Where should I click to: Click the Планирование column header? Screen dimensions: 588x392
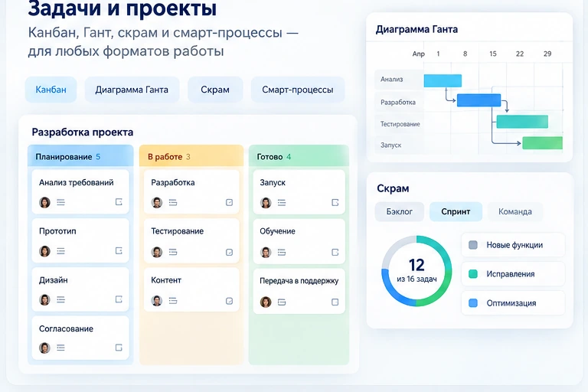80,156
